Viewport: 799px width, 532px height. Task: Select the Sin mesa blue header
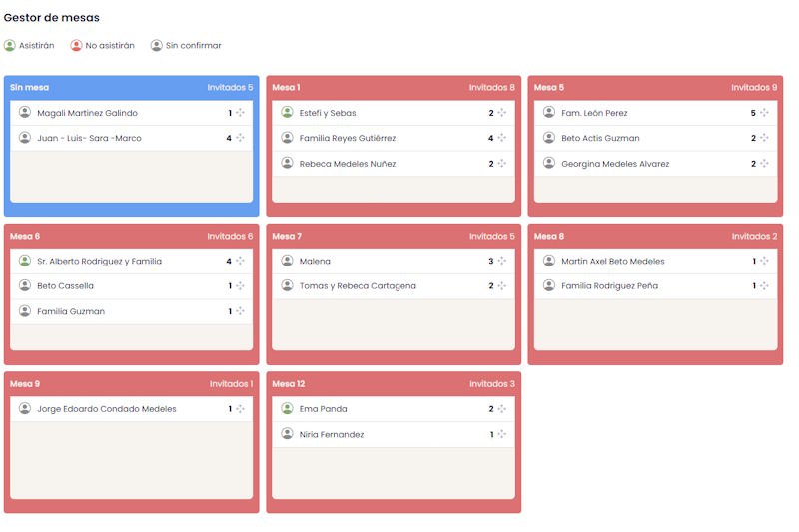coord(131,88)
